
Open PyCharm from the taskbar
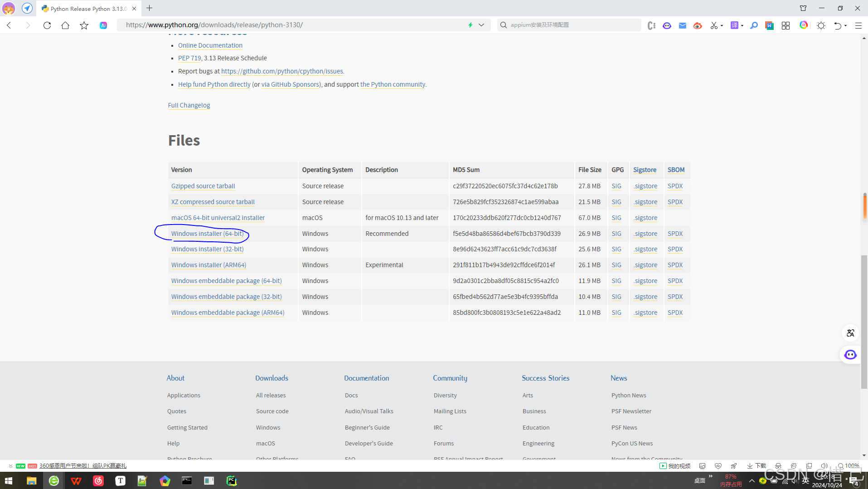point(232,480)
